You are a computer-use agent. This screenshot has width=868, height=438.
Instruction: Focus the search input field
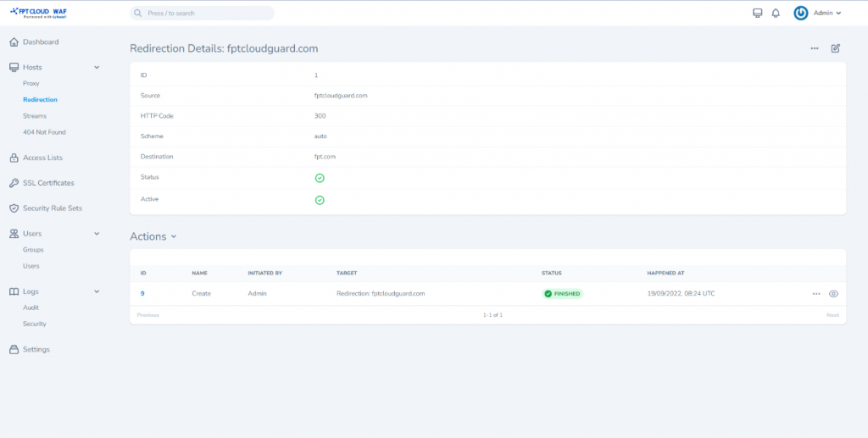203,14
